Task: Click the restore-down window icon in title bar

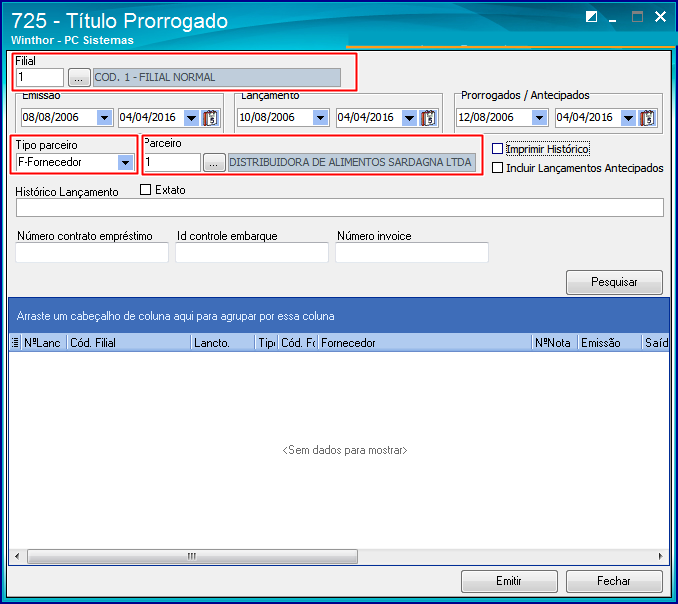Action: click(591, 17)
